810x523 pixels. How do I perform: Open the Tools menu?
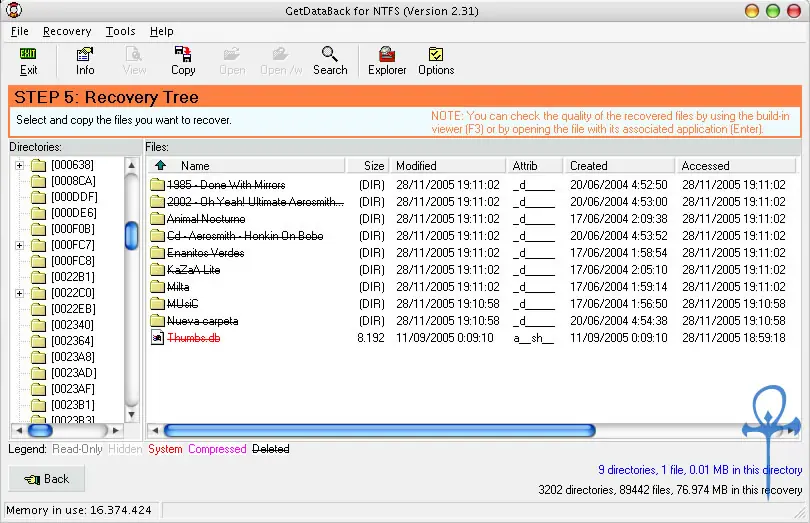(120, 32)
